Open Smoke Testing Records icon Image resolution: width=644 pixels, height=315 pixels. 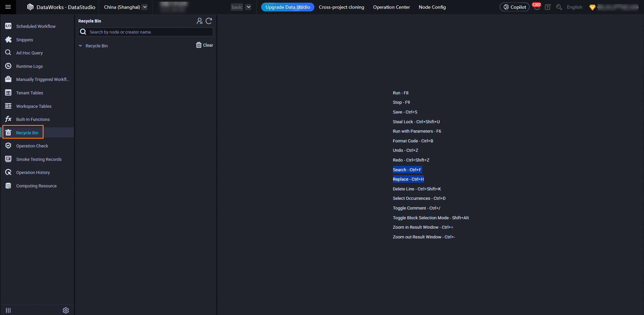click(x=8, y=159)
